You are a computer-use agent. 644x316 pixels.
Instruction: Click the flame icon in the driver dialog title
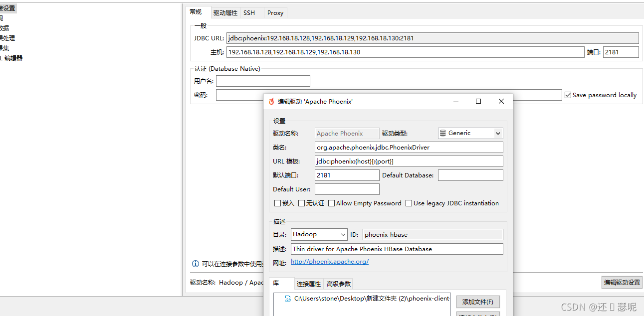[x=271, y=101]
